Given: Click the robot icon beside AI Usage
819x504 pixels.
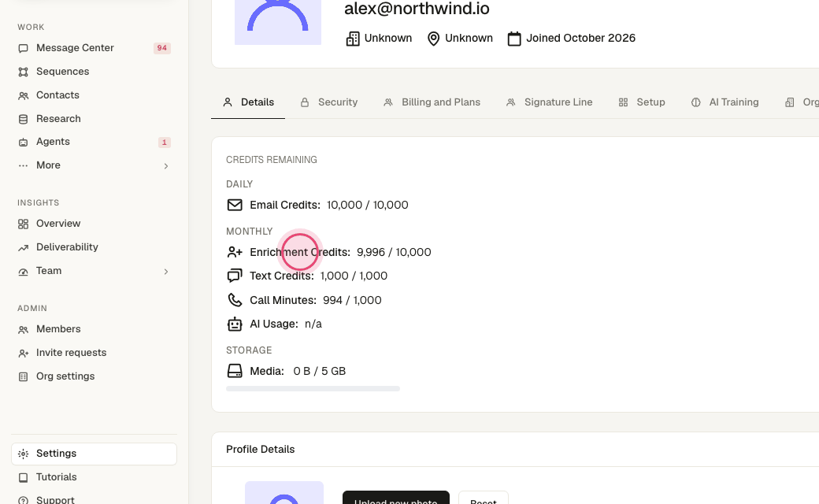Looking at the screenshot, I should click(235, 324).
